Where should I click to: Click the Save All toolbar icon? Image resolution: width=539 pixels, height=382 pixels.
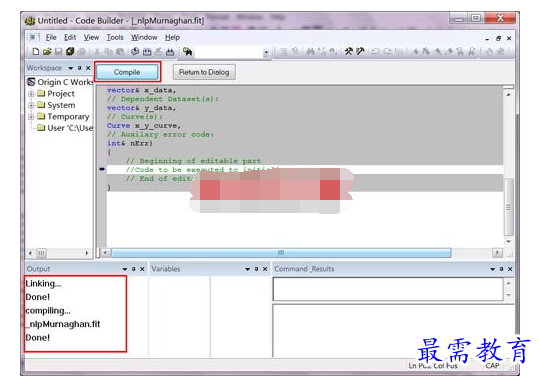pyautogui.click(x=70, y=52)
